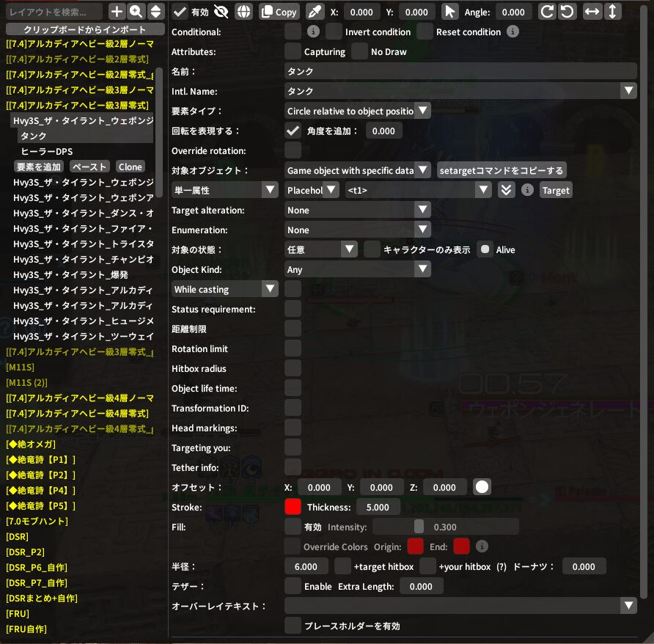Click the クリップボードからインポート button
The height and width of the screenshot is (644, 654).
tap(85, 29)
